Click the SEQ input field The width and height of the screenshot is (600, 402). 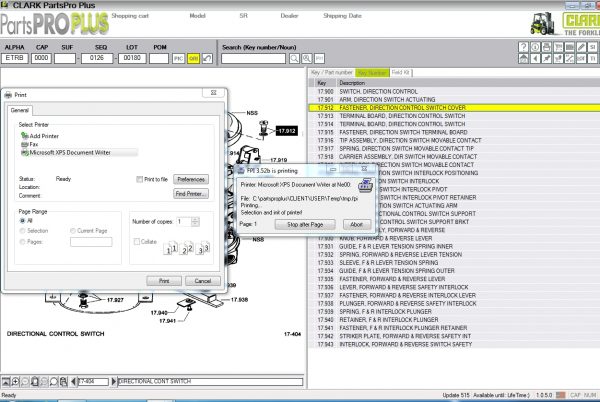click(97, 58)
